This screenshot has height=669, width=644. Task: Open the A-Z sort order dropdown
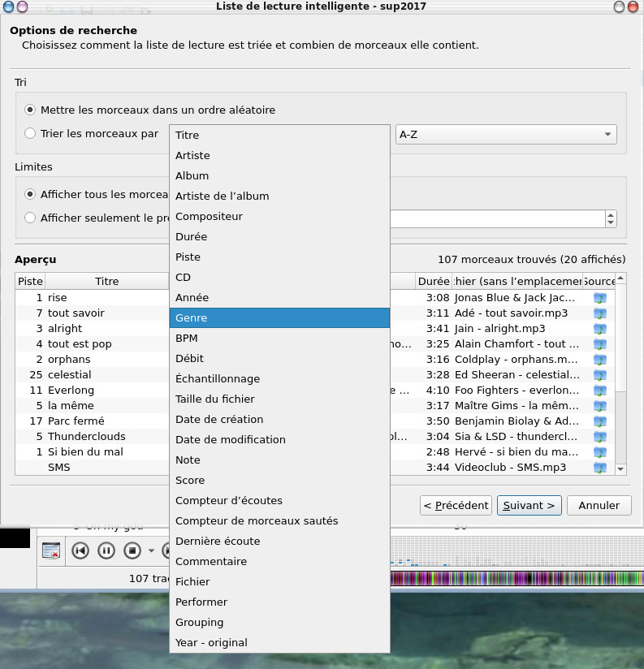click(x=506, y=135)
